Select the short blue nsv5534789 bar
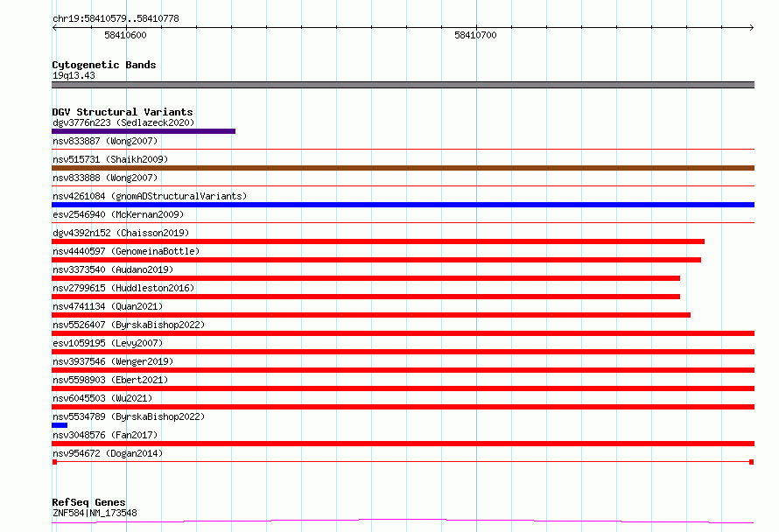 pos(60,425)
